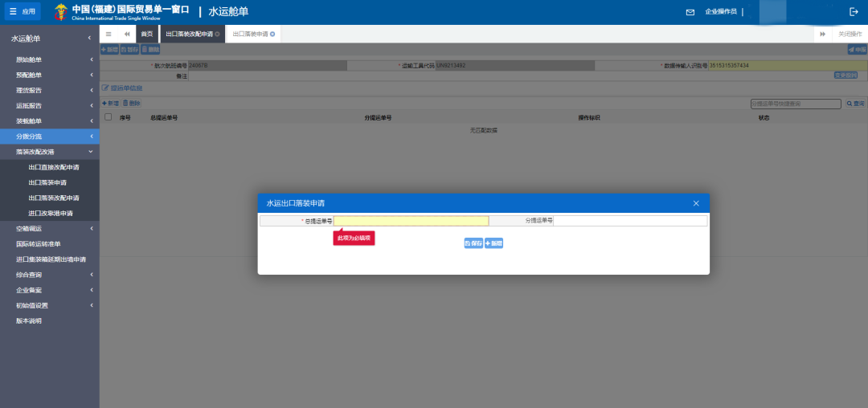Screen dimensions: 868x408
Task: Expand the 原始舱单 sidebar section
Action: pos(49,60)
